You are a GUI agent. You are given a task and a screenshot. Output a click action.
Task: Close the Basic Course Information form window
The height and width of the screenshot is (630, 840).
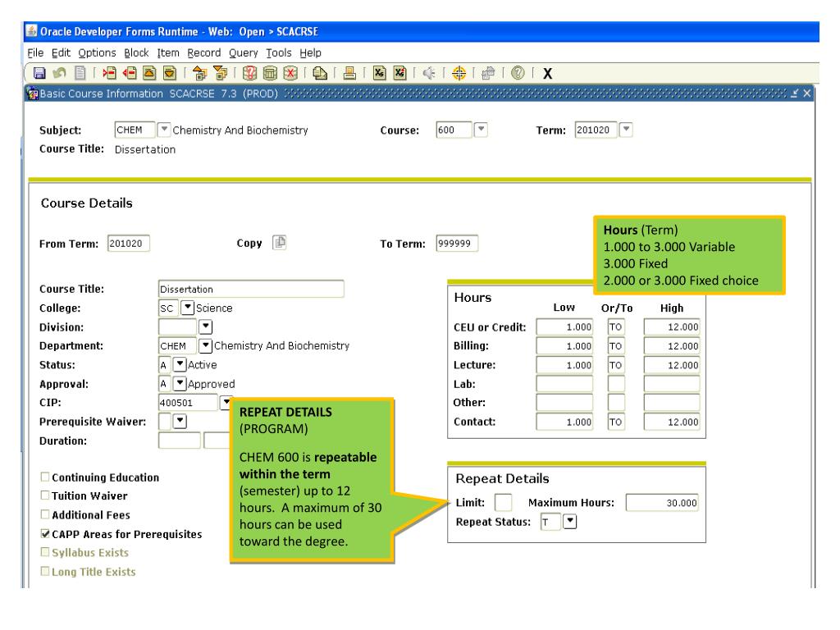pyautogui.click(x=807, y=94)
